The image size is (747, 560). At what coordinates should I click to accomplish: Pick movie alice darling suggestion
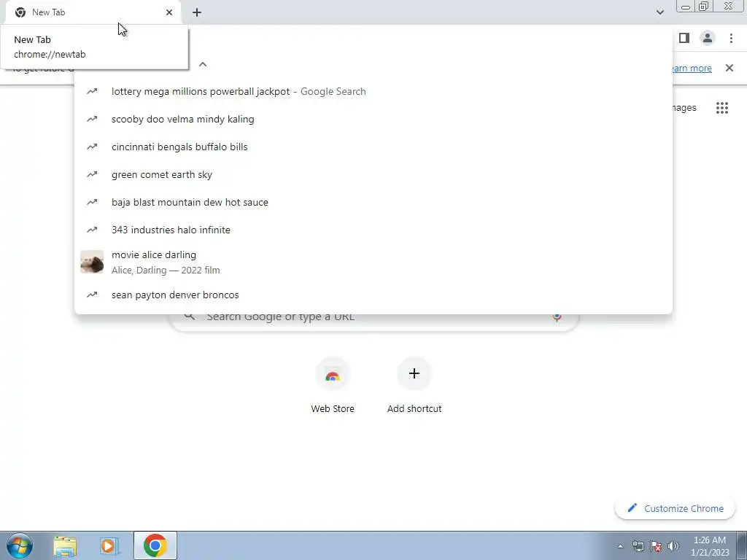point(373,262)
